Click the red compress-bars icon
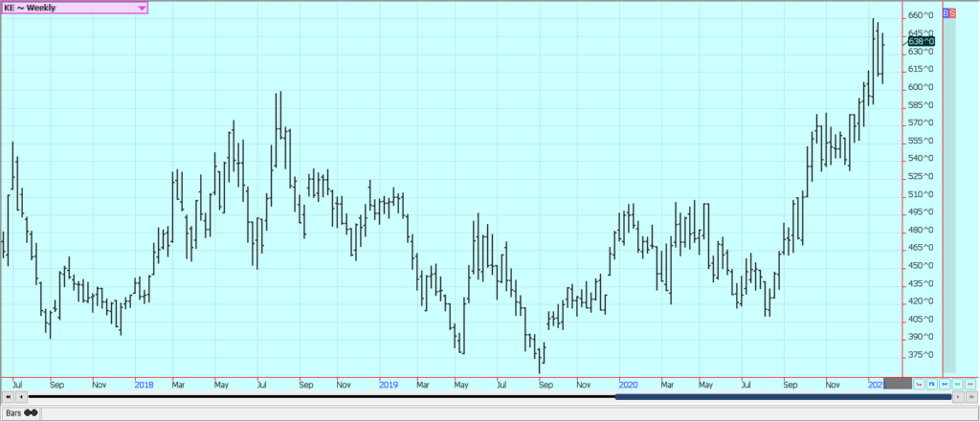The height and width of the screenshot is (422, 980). [x=970, y=384]
